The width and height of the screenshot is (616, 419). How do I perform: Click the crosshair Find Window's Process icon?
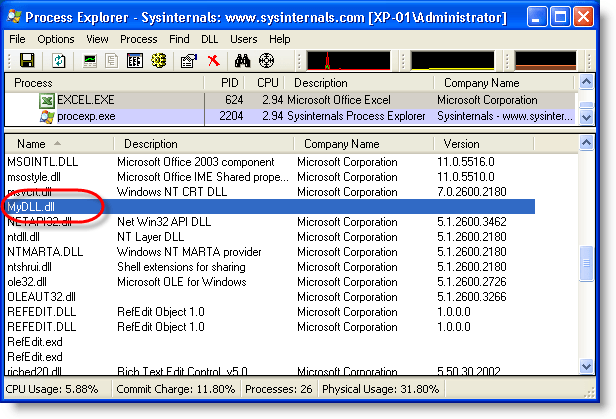pos(265,60)
